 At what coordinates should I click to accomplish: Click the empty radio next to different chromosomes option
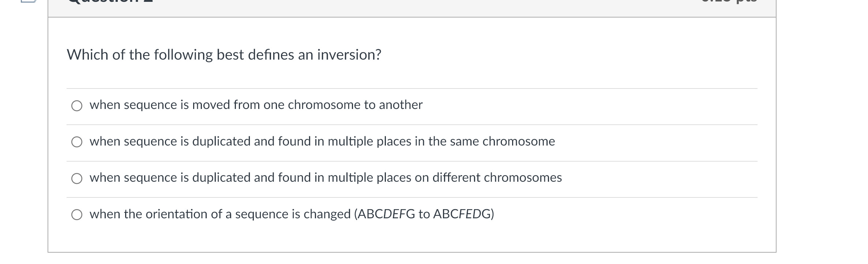(x=77, y=179)
